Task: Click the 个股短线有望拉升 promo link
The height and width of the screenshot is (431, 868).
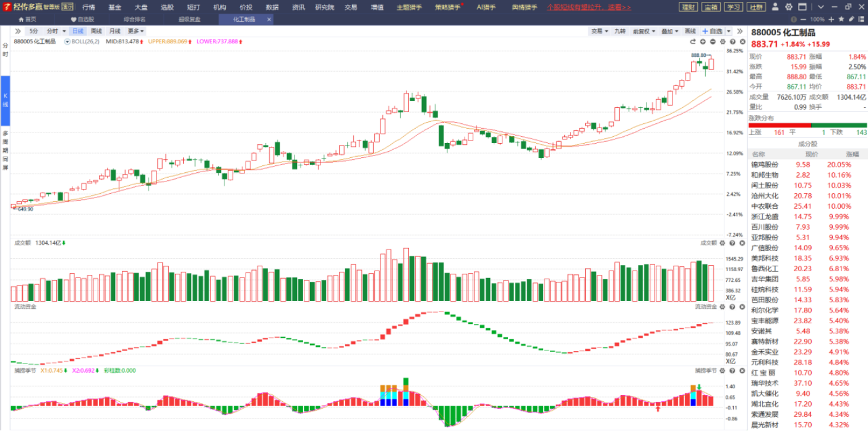Action: pyautogui.click(x=588, y=7)
